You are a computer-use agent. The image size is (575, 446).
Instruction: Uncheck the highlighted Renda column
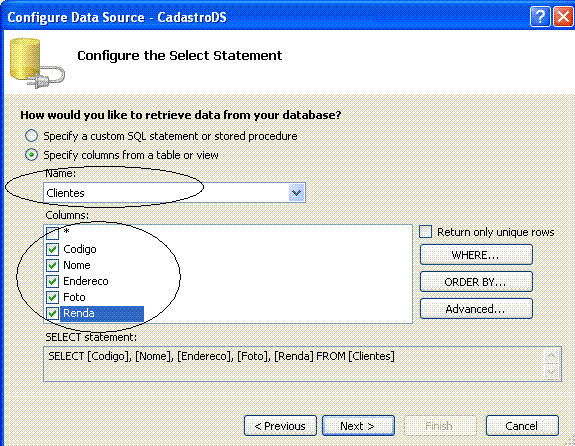(x=52, y=313)
